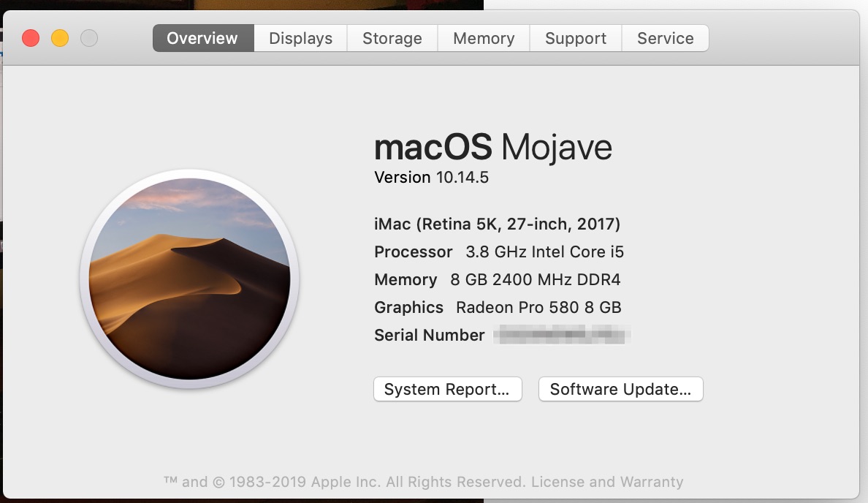Select the Overview tab
The height and width of the screenshot is (503, 868).
click(x=202, y=38)
